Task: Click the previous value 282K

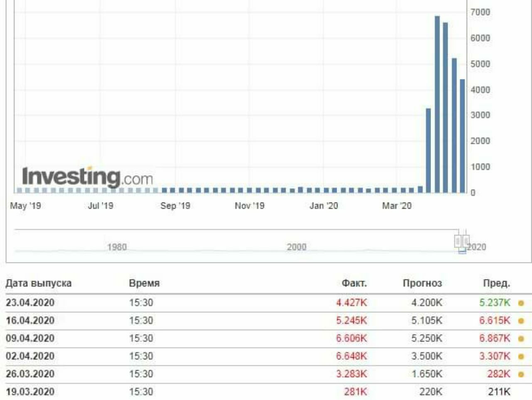Action: tap(499, 374)
